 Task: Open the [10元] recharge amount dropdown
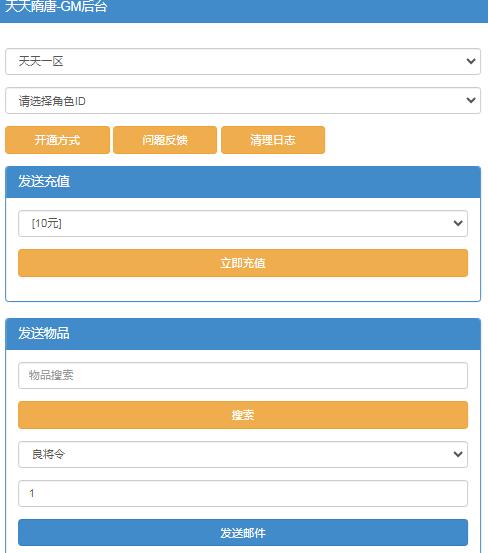[243, 223]
